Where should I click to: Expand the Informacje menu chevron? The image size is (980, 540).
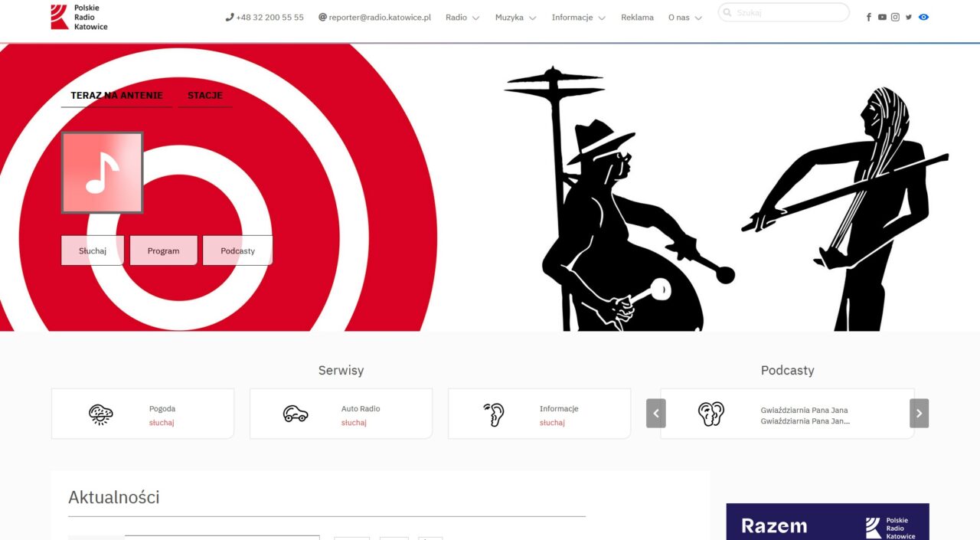tap(602, 18)
